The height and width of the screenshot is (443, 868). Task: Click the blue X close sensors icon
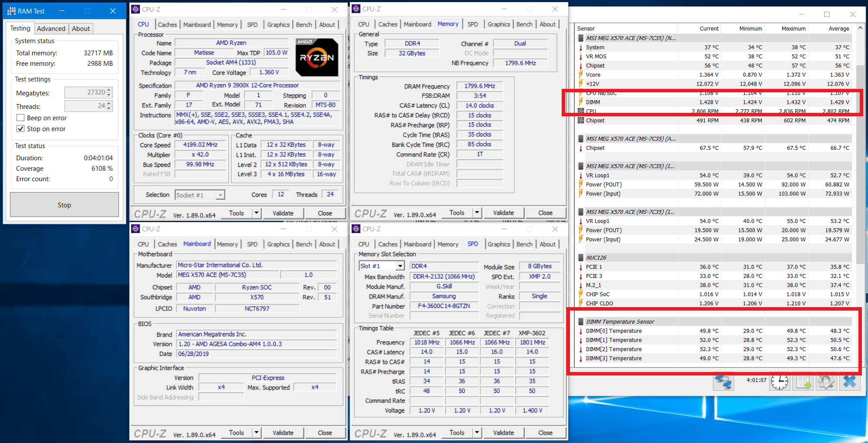click(850, 382)
